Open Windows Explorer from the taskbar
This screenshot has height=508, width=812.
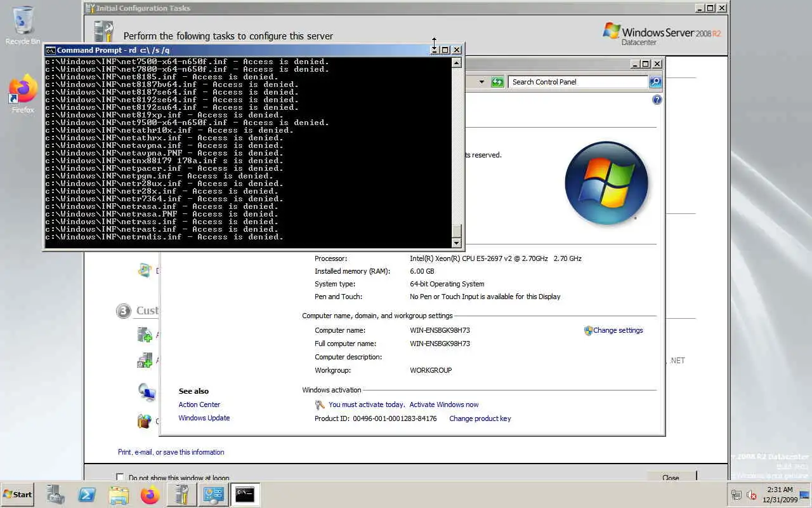[x=119, y=495]
